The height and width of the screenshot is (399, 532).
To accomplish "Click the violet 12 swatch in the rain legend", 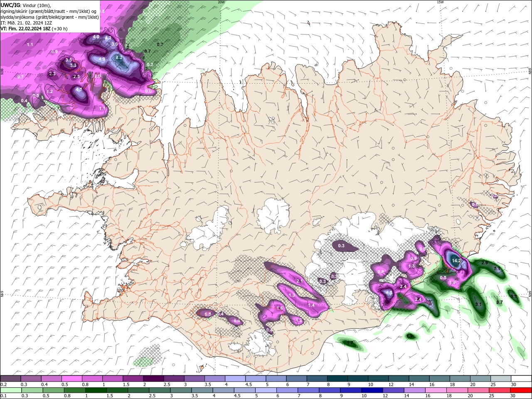I will click(x=393, y=390).
